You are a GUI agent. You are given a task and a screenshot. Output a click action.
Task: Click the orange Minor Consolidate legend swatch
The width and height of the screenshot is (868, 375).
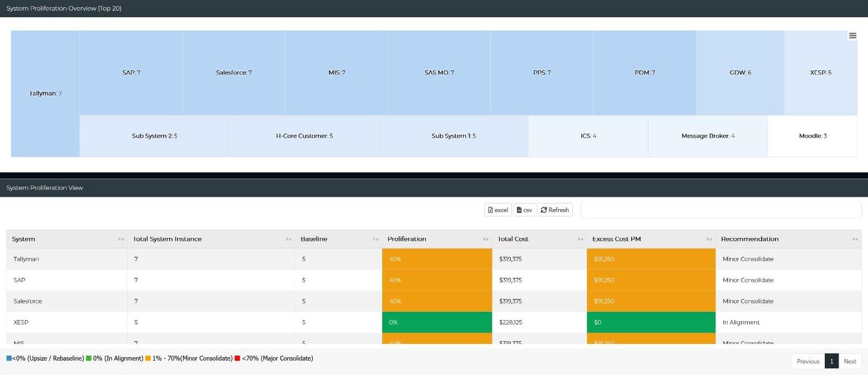coord(148,358)
